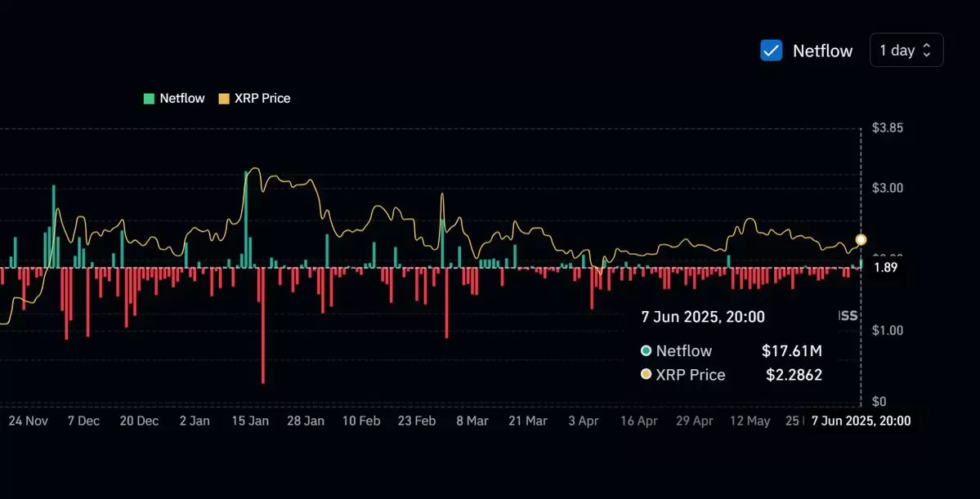Click the tall green inflow bar at 15 Jan
980x499 pixels.
pyautogui.click(x=246, y=220)
